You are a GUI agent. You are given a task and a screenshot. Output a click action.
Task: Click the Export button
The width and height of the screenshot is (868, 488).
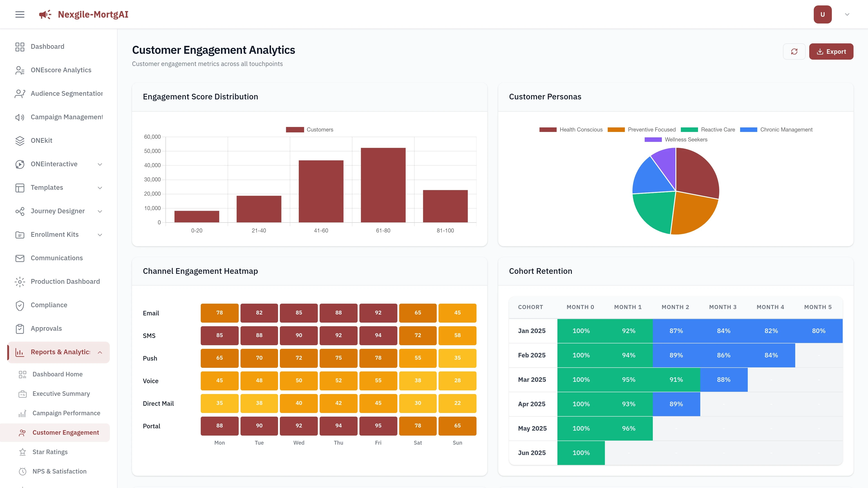click(831, 51)
